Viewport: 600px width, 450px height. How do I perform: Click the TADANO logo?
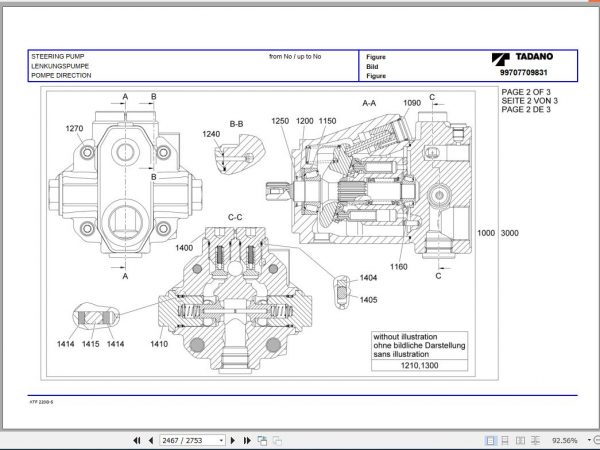[x=522, y=59]
